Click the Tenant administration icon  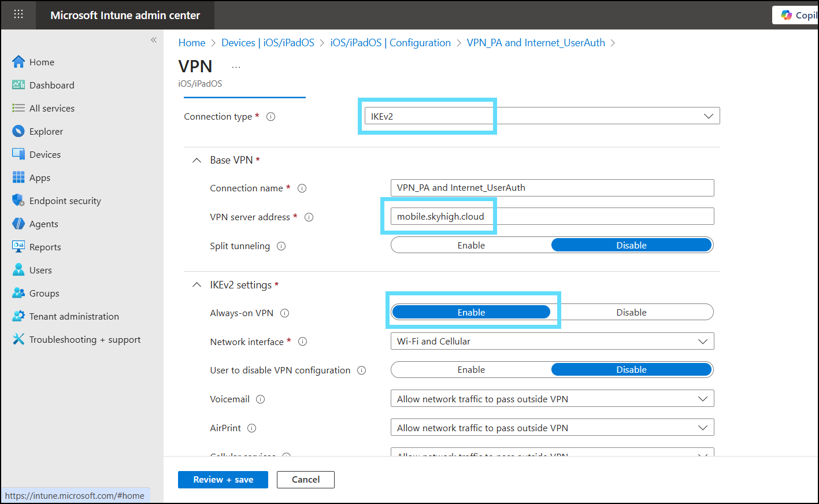click(18, 316)
